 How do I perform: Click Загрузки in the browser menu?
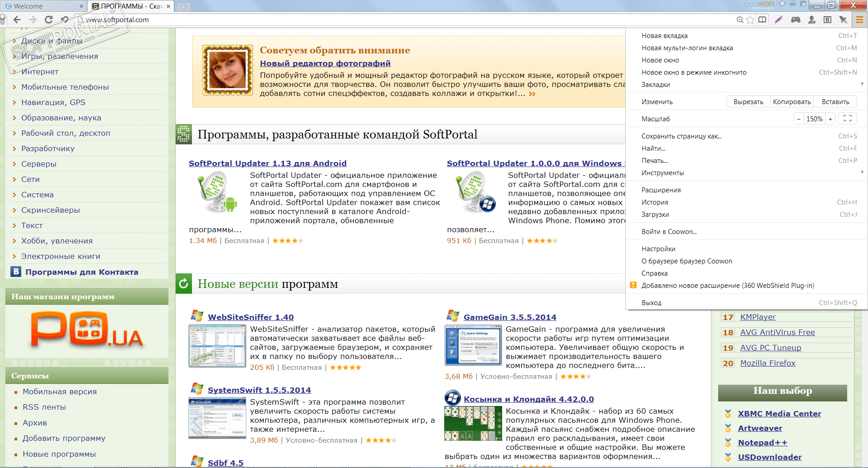click(747, 215)
